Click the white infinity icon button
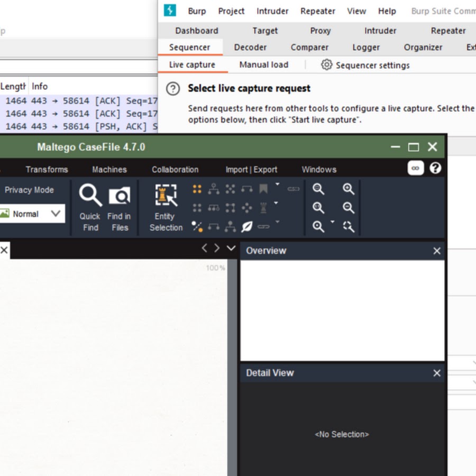This screenshot has width=476, height=476. click(415, 168)
